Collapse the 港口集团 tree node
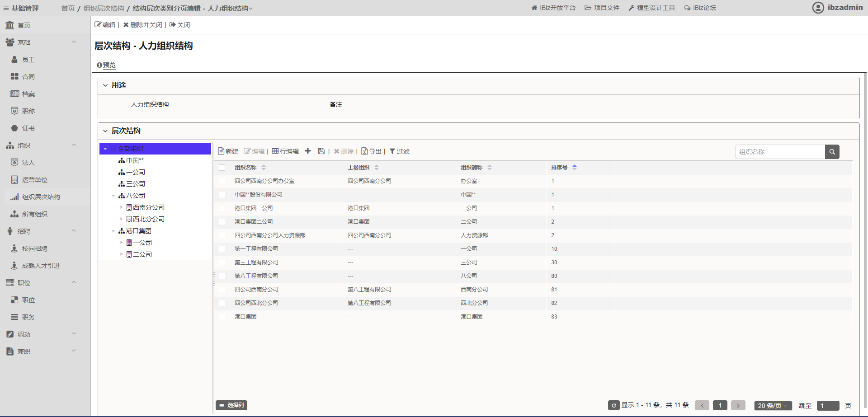868x417 pixels. coord(113,231)
